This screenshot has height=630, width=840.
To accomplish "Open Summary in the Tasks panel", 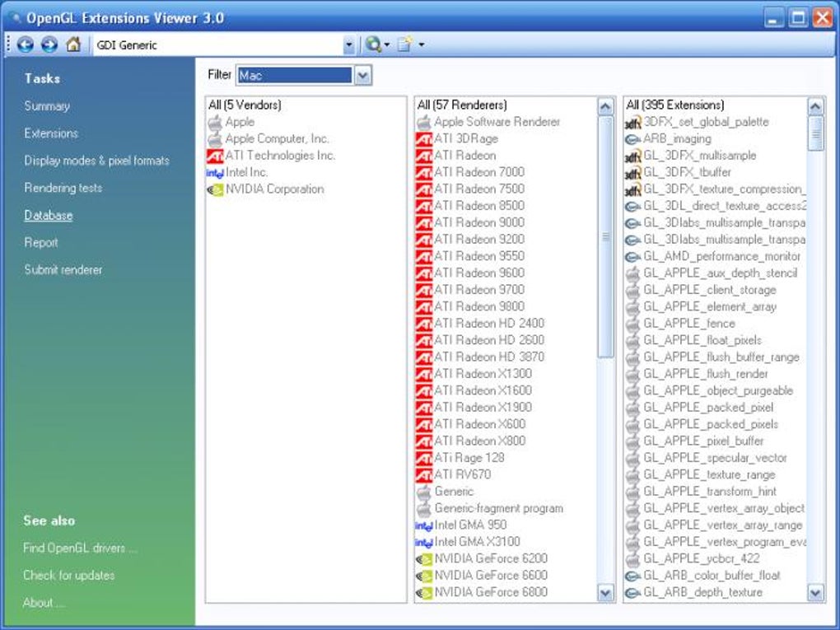I will pyautogui.click(x=47, y=106).
